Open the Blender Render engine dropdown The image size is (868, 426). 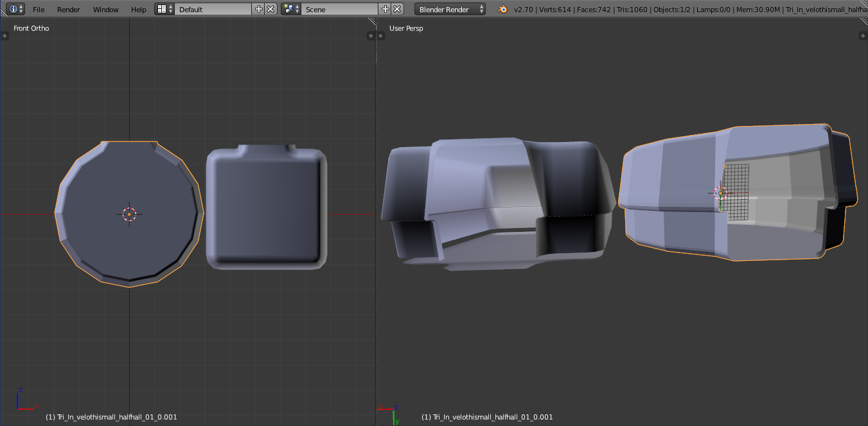pyautogui.click(x=450, y=9)
